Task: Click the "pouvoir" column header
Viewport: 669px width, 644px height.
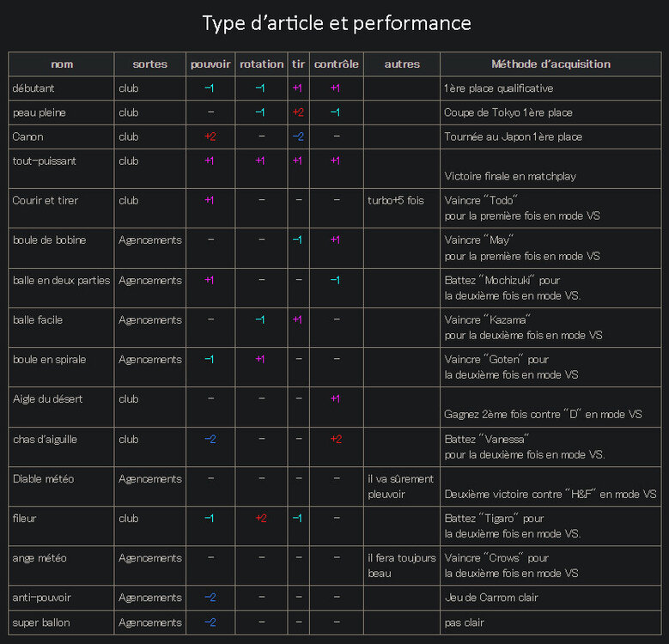Action: coord(210,64)
